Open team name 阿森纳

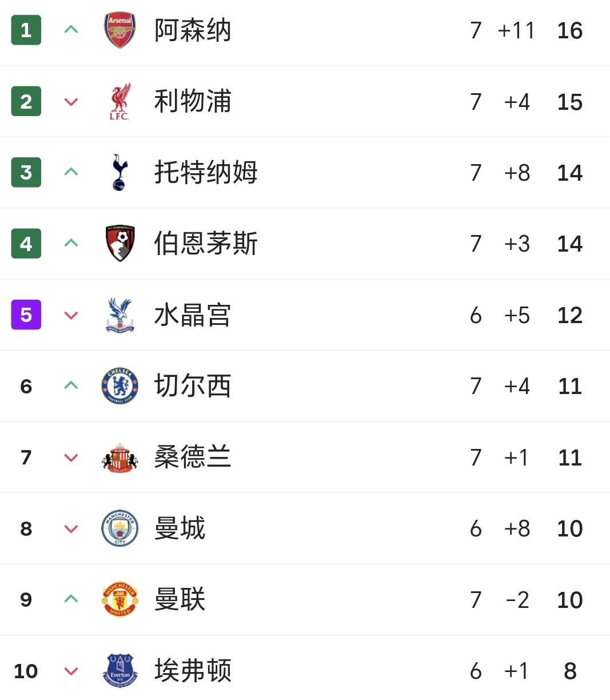click(193, 30)
